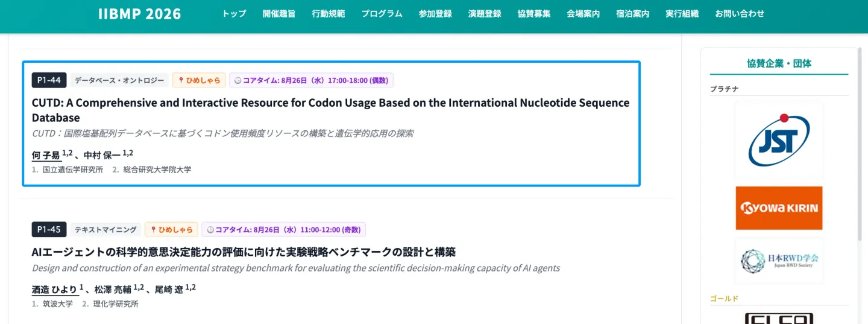Select the データベース・オントロジー category tag

[x=119, y=80]
